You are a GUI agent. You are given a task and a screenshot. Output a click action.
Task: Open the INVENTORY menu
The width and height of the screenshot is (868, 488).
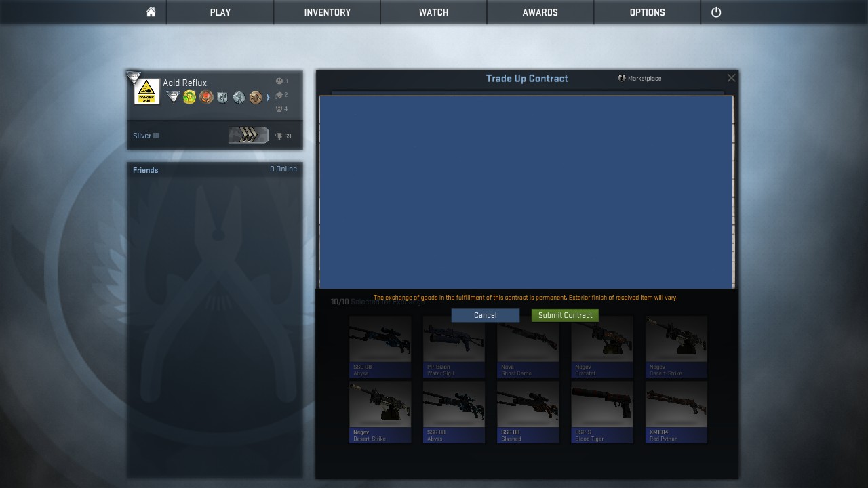328,12
